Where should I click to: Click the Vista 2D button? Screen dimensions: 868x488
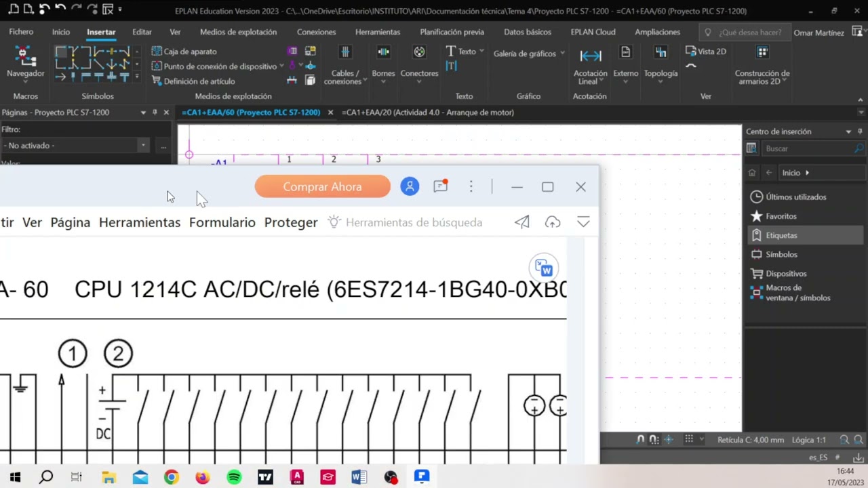[706, 52]
